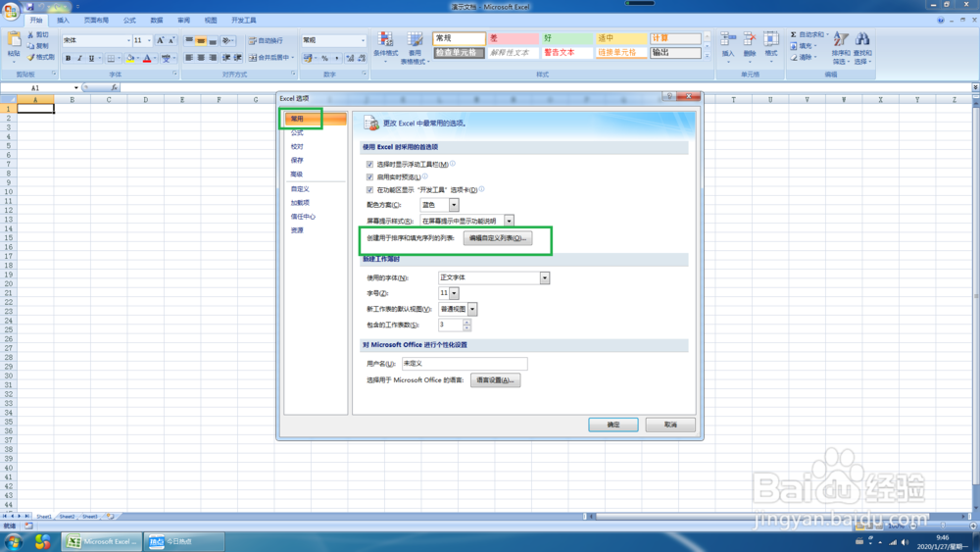The width and height of the screenshot is (980, 552).
Task: Select the 公式 category in Excel options
Action: tap(297, 132)
